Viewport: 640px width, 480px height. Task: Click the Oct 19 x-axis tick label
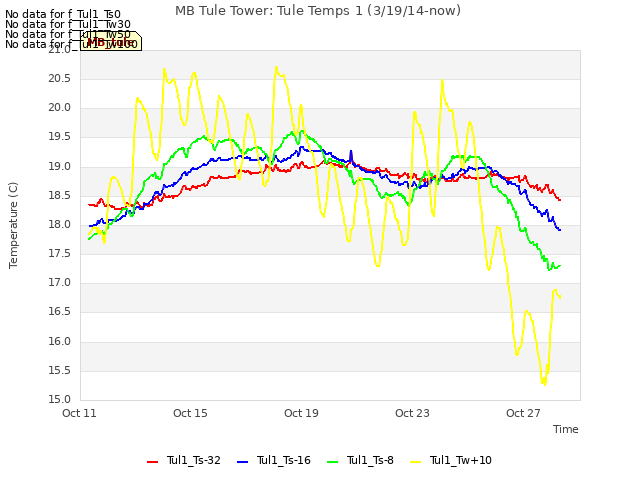point(301,413)
